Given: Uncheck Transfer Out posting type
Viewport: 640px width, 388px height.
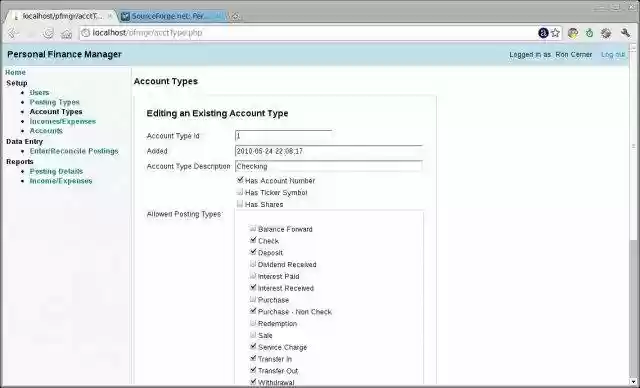Looking at the screenshot, I should tap(253, 370).
